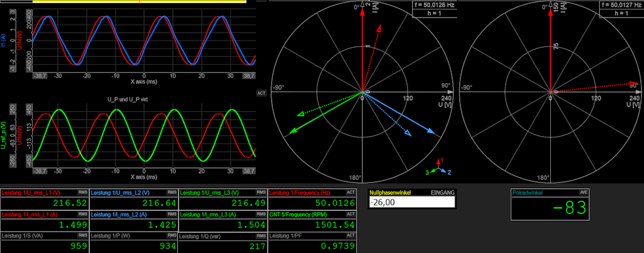Click into the Nullphasenwinkel input field

[x=411, y=202]
